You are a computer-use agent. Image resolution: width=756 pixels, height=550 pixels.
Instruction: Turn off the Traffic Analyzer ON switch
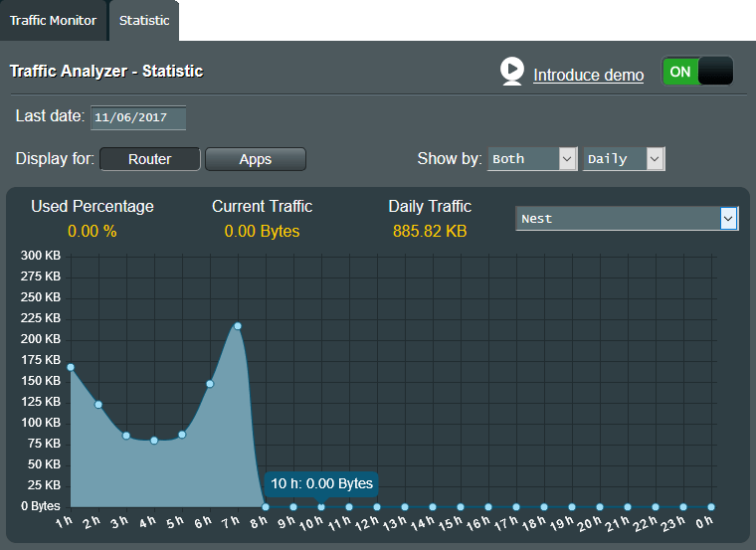coord(697,72)
